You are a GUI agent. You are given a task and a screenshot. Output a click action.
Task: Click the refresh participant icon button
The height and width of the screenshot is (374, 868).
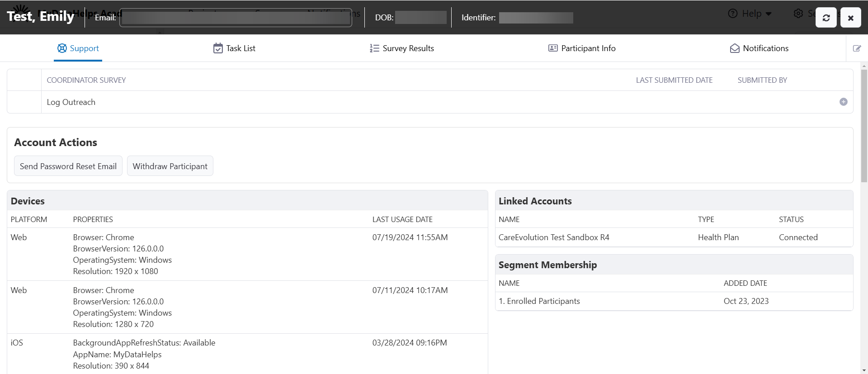[x=826, y=18]
